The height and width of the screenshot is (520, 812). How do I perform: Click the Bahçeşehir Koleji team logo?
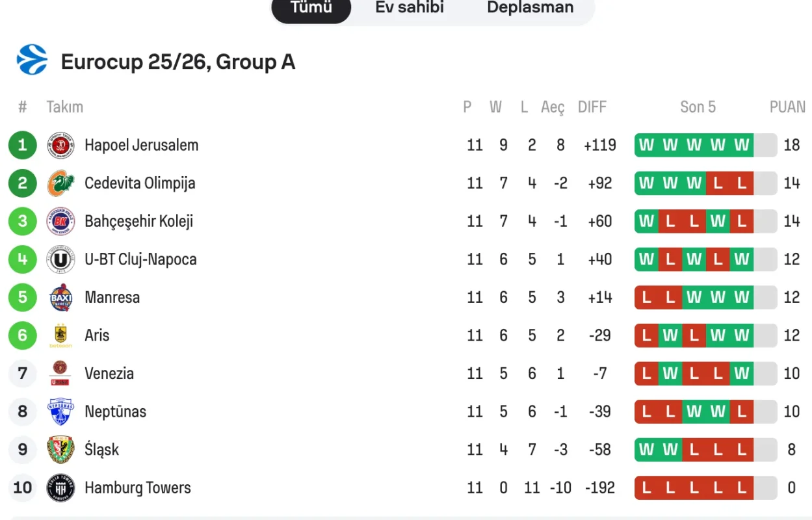[x=60, y=221]
